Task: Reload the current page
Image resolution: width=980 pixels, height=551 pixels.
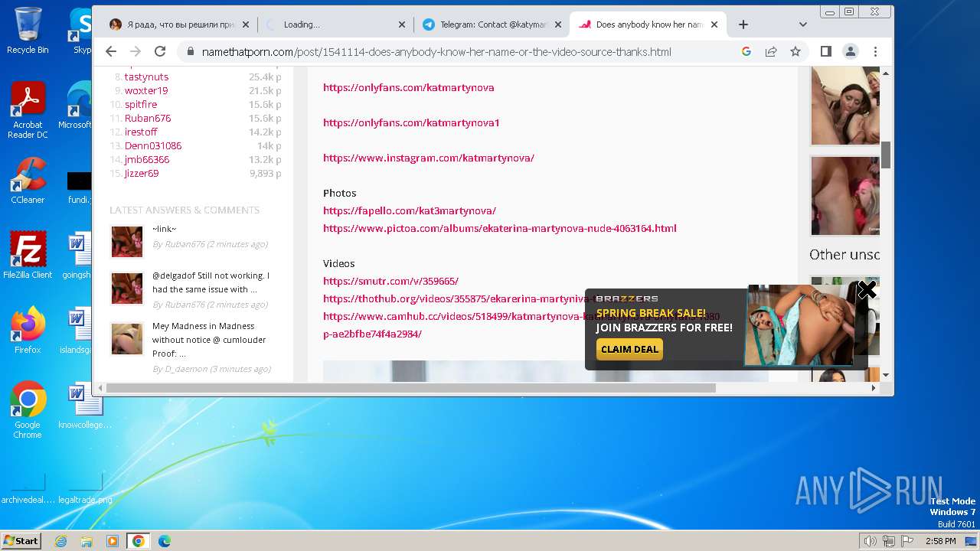Action: click(160, 51)
